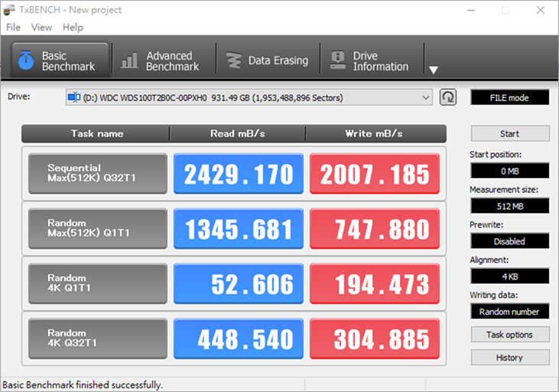Click the refresh drive list icon

click(x=448, y=97)
